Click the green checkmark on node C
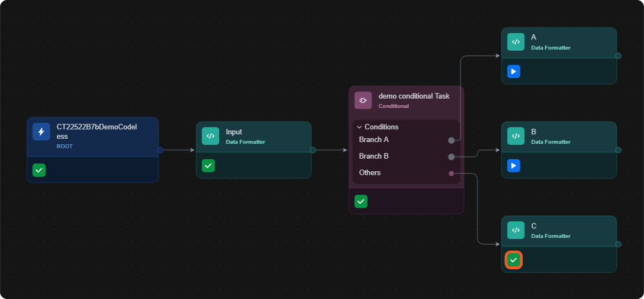The image size is (644, 299). click(514, 260)
